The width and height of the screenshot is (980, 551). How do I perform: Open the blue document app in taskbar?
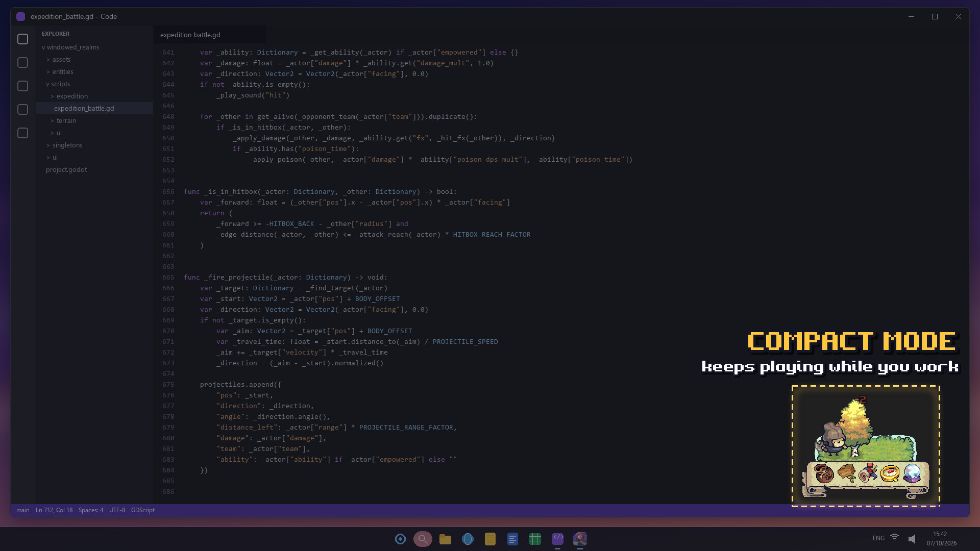(x=512, y=539)
